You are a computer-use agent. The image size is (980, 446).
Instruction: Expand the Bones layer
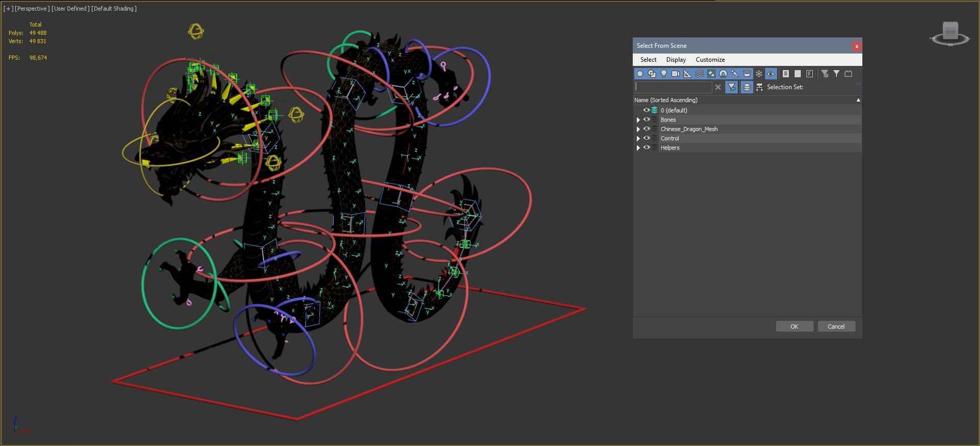[x=638, y=120]
